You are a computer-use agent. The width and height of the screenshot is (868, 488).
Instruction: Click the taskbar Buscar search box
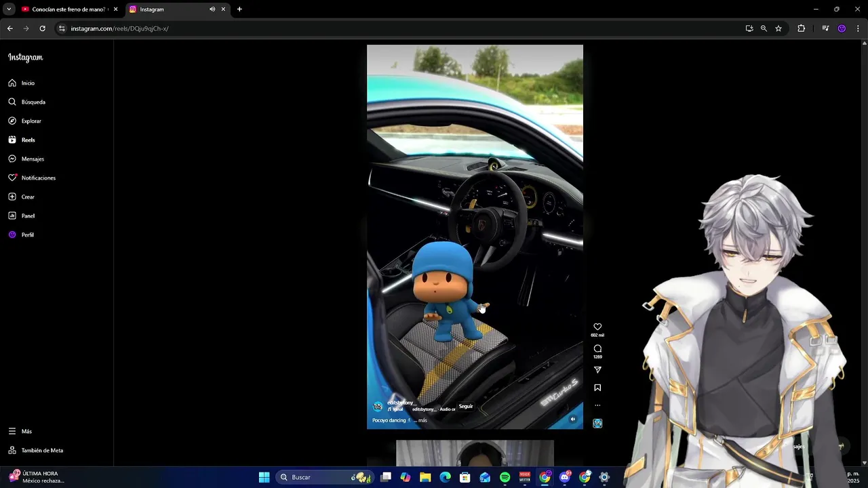click(325, 477)
